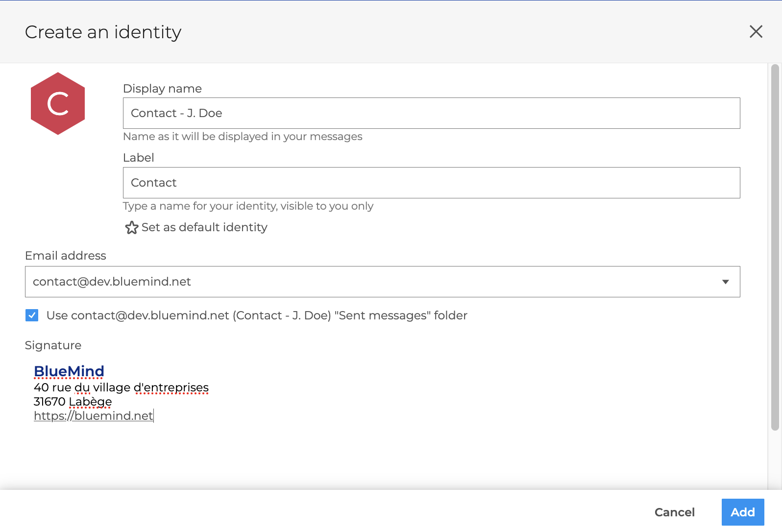Click the 'Display name' field label
The height and width of the screenshot is (532, 782).
click(x=162, y=89)
